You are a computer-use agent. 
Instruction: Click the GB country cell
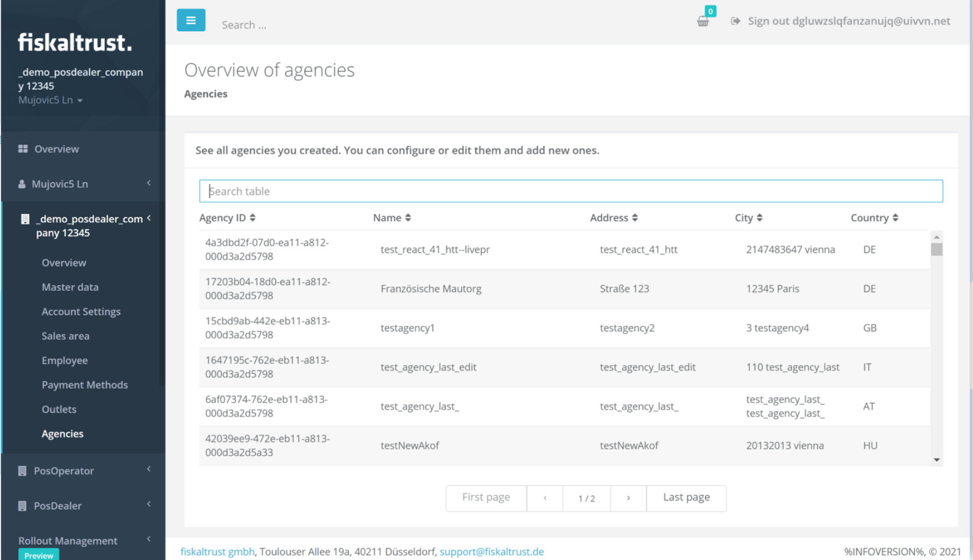coord(870,328)
